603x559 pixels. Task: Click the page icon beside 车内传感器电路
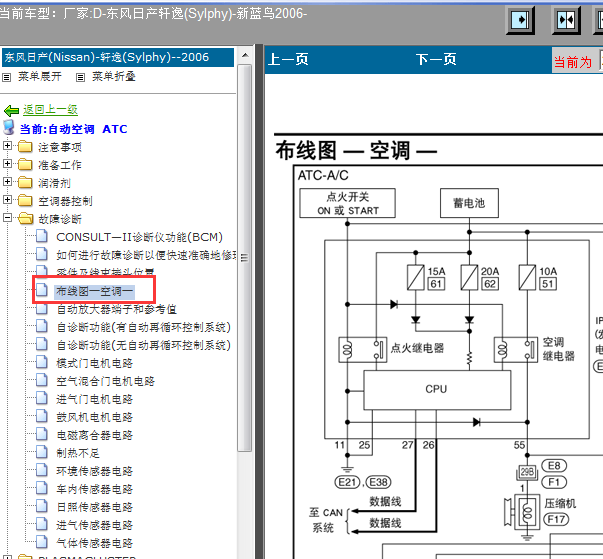pos(42,488)
